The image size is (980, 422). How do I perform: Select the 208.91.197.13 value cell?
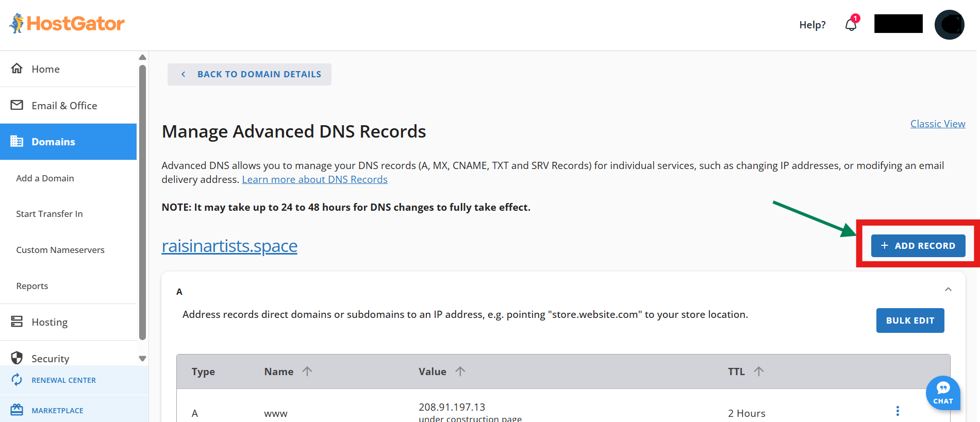452,407
